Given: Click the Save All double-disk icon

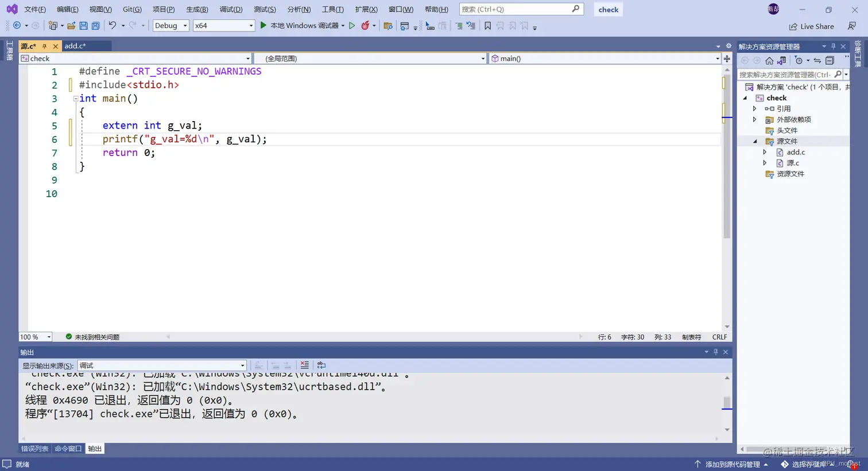Looking at the screenshot, I should pyautogui.click(x=96, y=26).
